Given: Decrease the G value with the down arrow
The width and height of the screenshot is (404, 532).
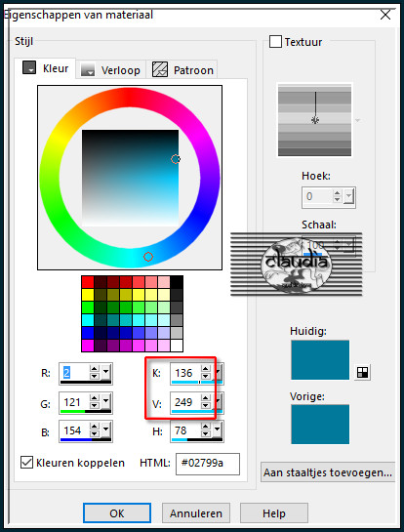Looking at the screenshot, I should pyautogui.click(x=95, y=405).
